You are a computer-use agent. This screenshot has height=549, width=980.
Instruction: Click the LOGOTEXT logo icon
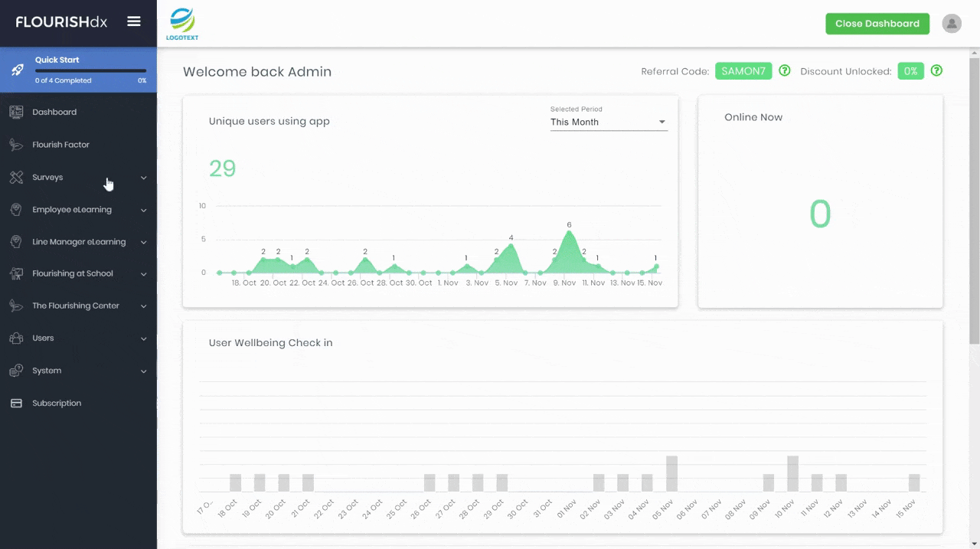click(181, 19)
